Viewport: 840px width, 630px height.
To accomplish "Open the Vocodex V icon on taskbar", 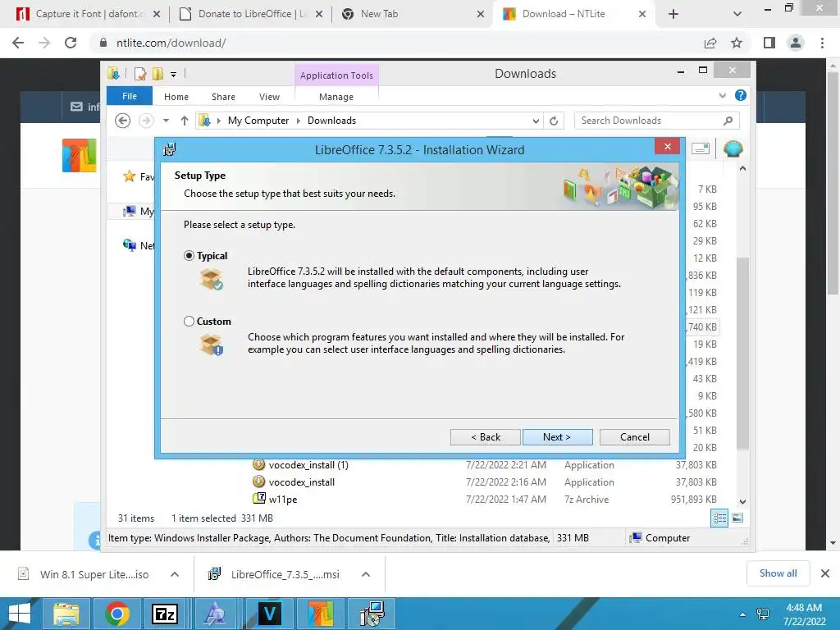I will pyautogui.click(x=269, y=614).
